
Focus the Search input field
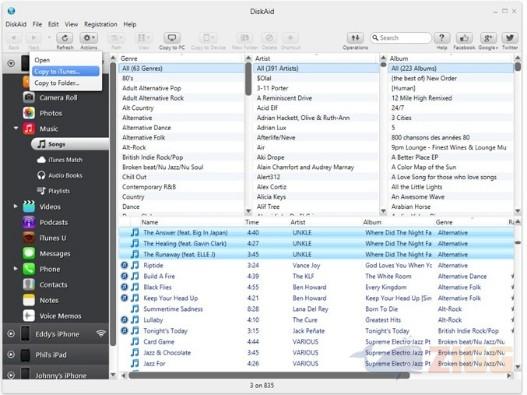coord(401,38)
